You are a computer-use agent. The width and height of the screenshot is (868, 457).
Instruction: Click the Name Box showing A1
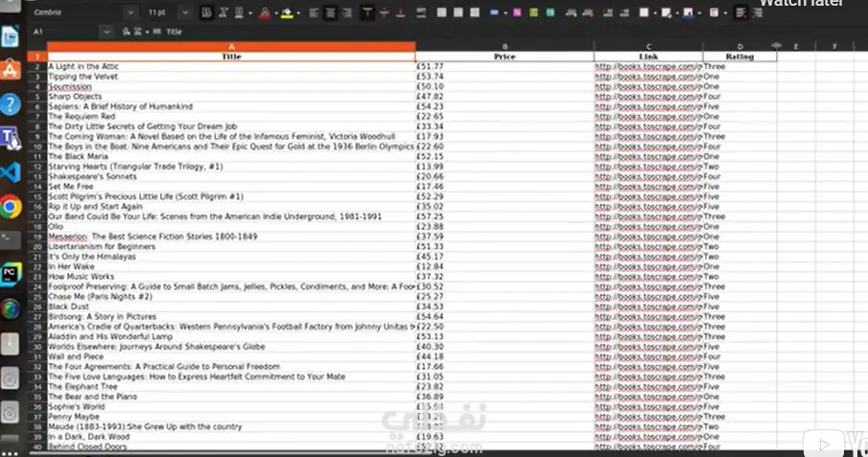pyautogui.click(x=65, y=32)
